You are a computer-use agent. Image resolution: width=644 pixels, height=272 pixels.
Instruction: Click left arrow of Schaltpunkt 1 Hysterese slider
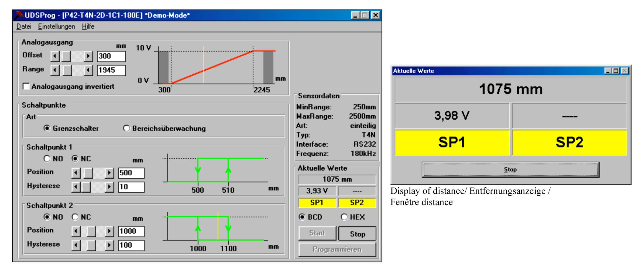pyautogui.click(x=76, y=187)
